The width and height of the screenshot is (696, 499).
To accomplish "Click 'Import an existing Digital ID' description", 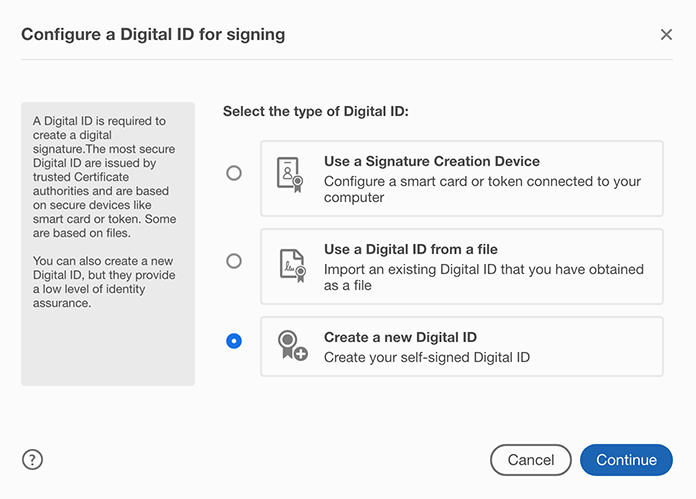I will click(483, 277).
